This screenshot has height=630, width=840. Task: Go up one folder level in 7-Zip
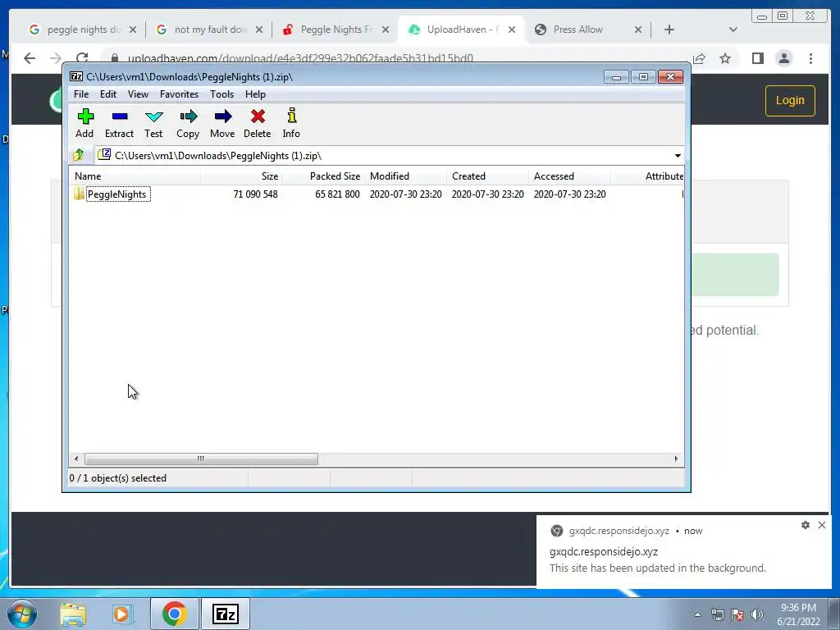click(x=78, y=155)
